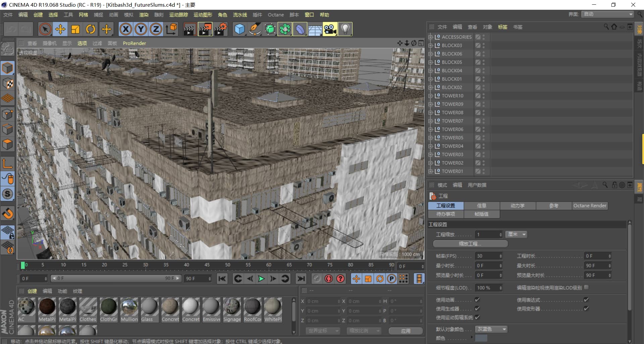This screenshot has width=644, height=344.
Task: Toggle 使用表达式 checkbox
Action: tap(586, 300)
